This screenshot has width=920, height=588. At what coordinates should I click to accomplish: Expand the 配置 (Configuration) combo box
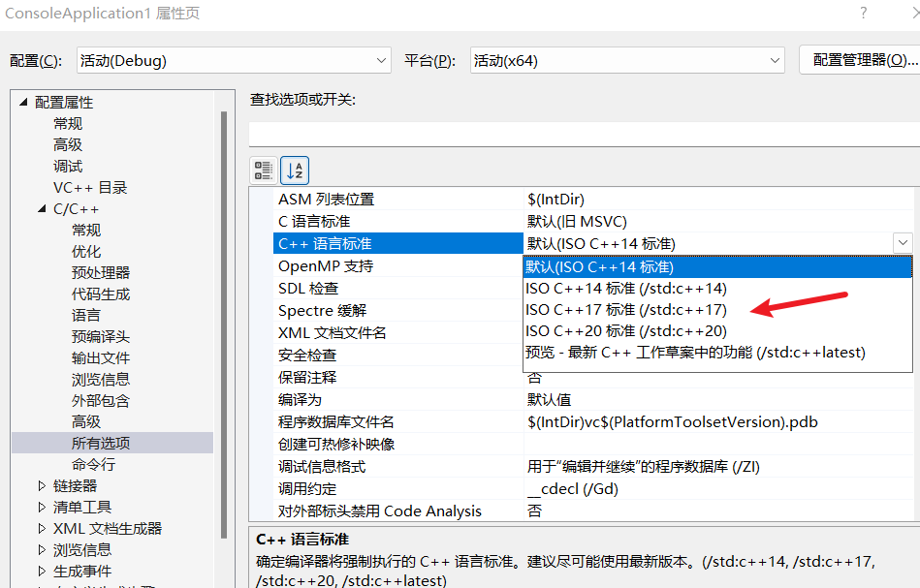234,60
